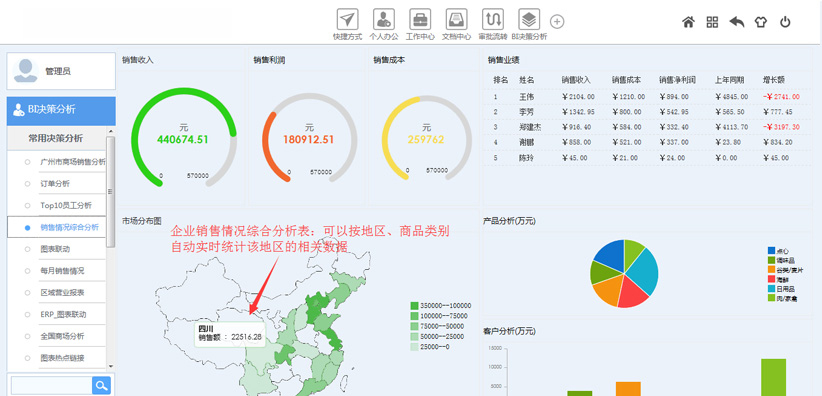Select 销售情况综合分析 menu item
Viewport: 822px width, 396px height.
click(69, 227)
